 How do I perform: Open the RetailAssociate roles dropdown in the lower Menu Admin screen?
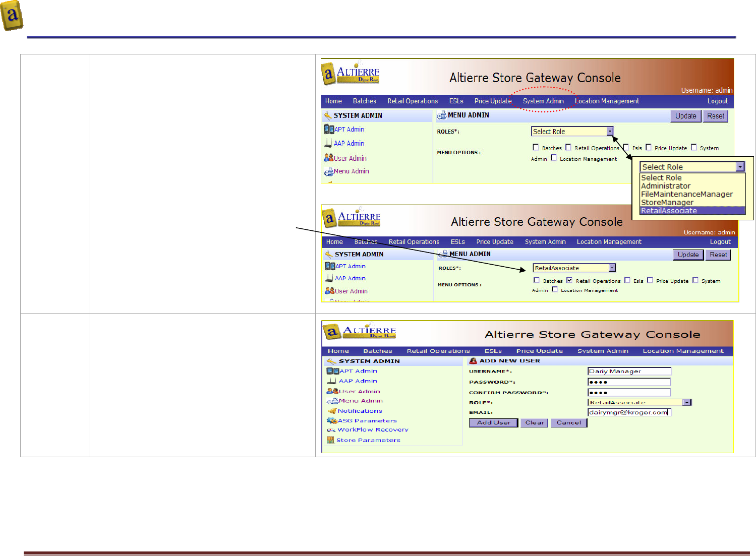(x=574, y=268)
